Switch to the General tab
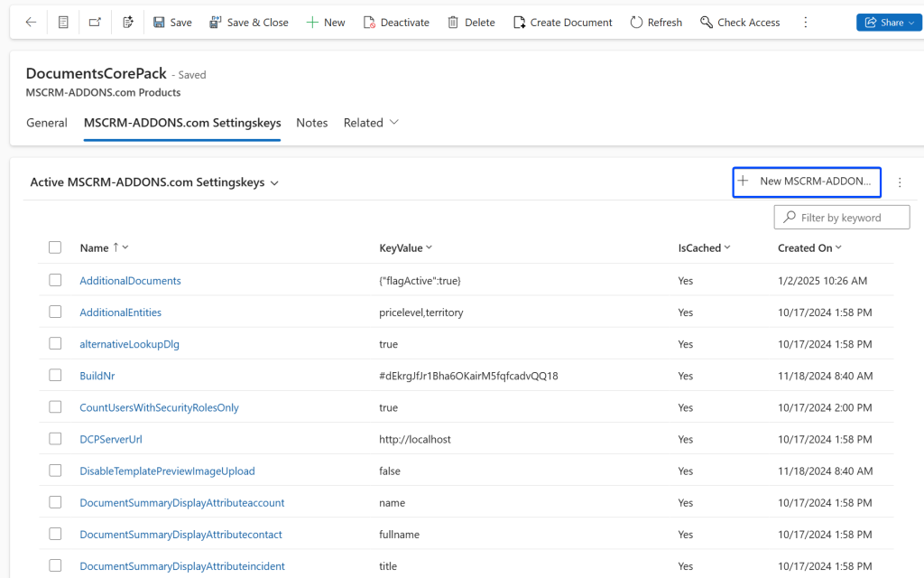 click(47, 123)
